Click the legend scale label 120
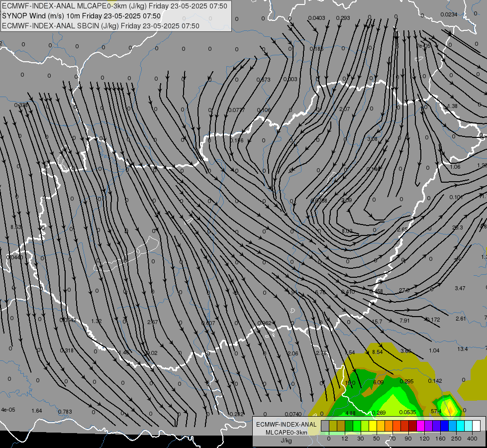487x448 pixels. (x=424, y=439)
